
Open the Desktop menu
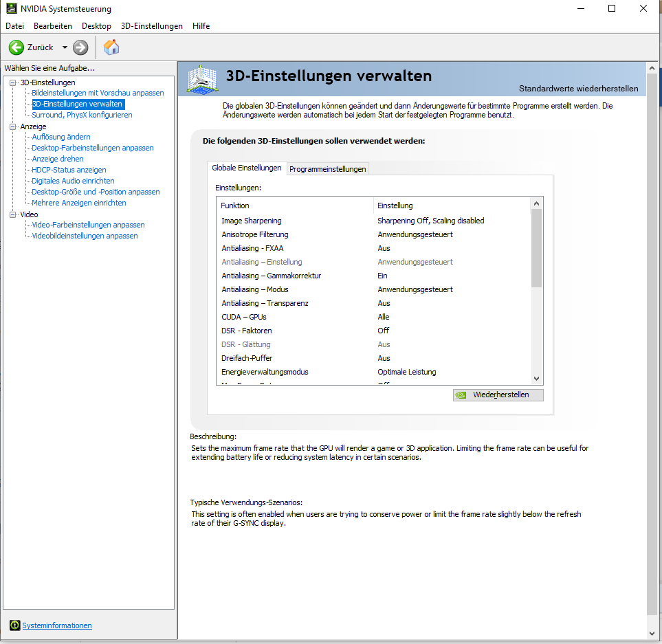point(96,26)
